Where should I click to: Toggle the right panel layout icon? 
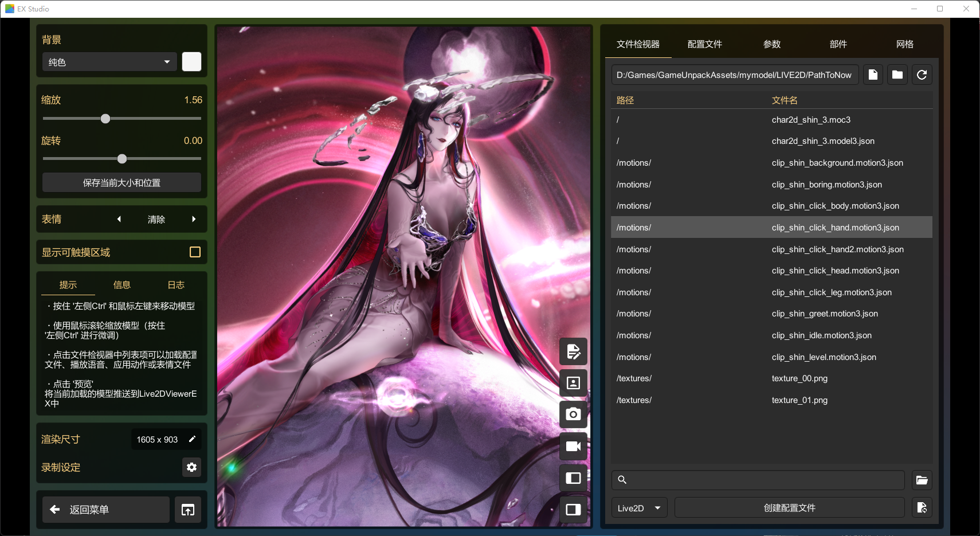click(x=573, y=510)
